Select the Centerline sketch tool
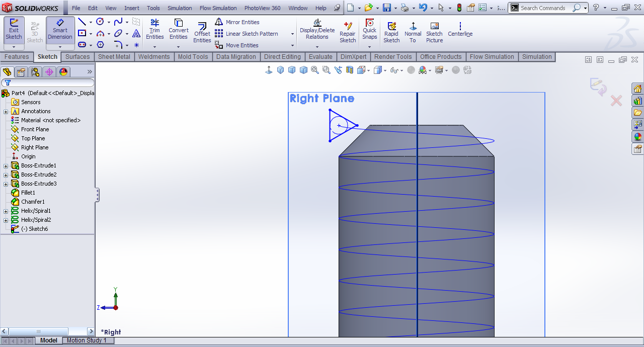This screenshot has height=347, width=644. [x=460, y=29]
